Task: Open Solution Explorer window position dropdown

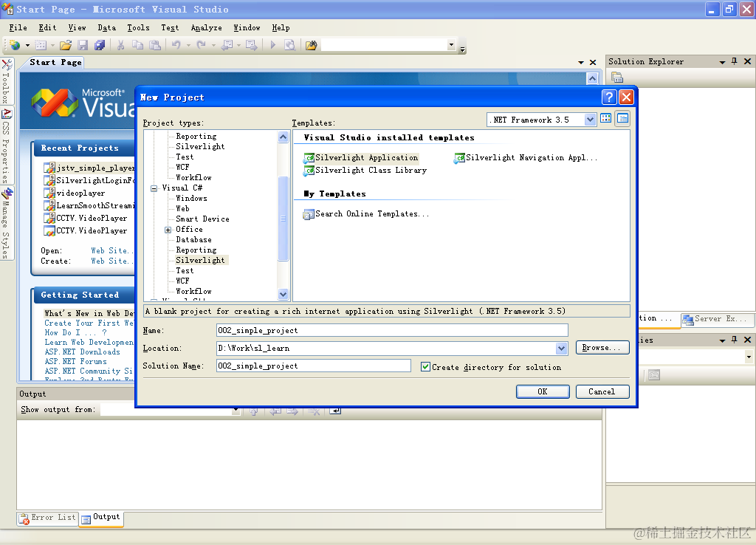Action: pyautogui.click(x=722, y=62)
